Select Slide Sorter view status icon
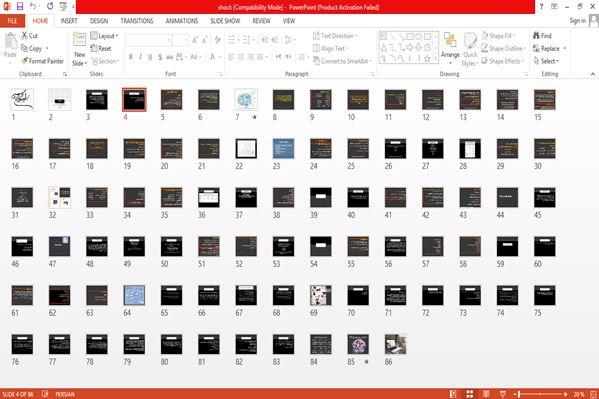Image resolution: width=599 pixels, height=399 pixels. (x=469, y=394)
